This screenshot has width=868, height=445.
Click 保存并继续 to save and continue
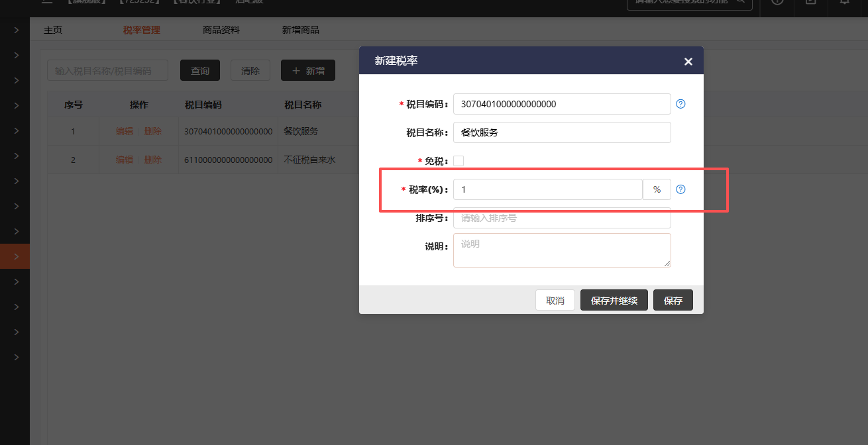pos(614,301)
